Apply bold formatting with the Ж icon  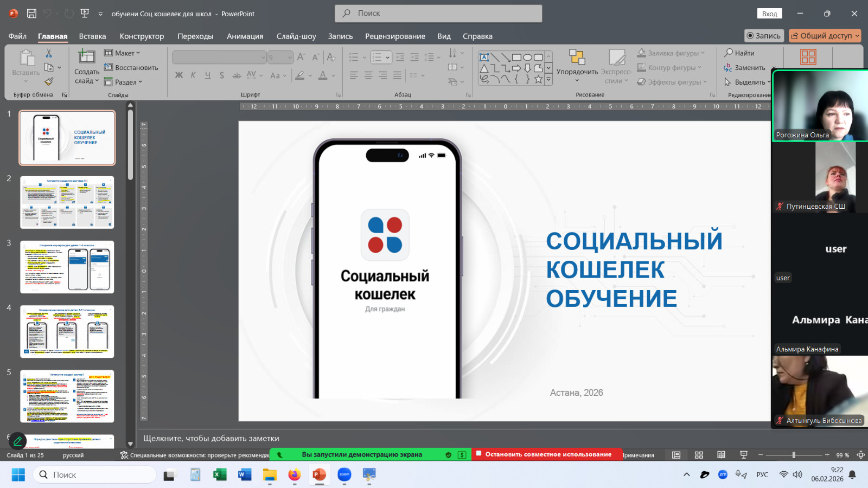(179, 75)
